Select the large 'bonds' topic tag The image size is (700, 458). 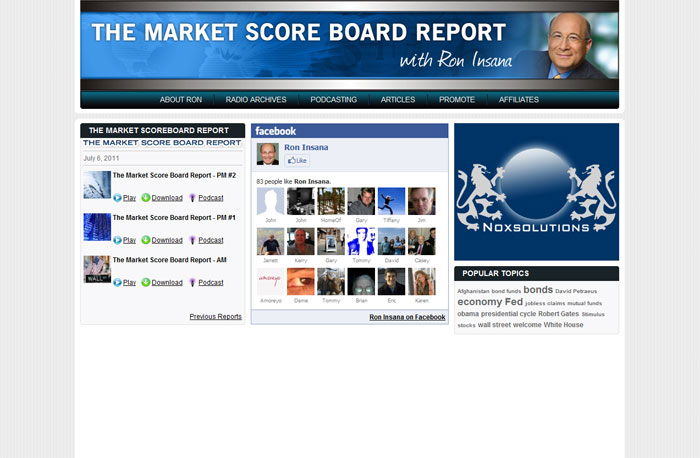click(538, 290)
